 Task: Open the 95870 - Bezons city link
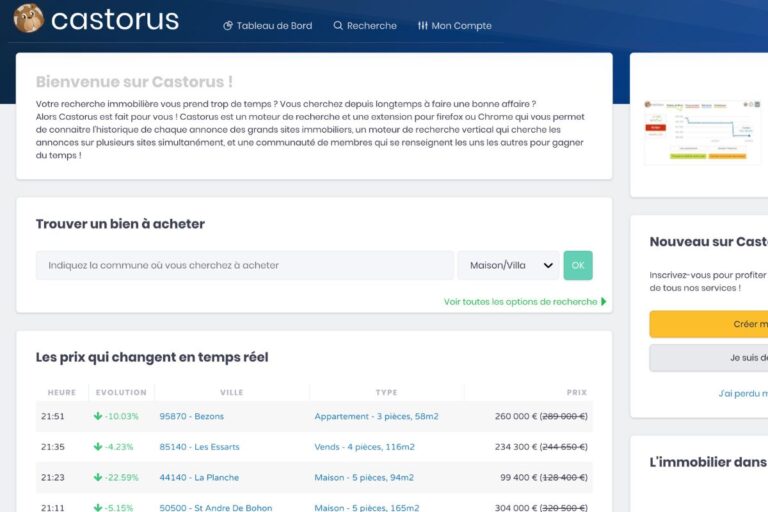click(x=192, y=416)
